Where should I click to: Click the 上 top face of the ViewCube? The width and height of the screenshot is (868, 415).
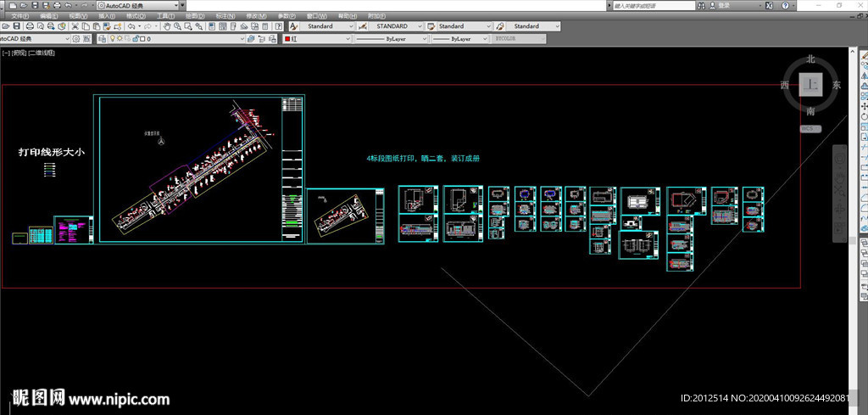click(x=811, y=85)
